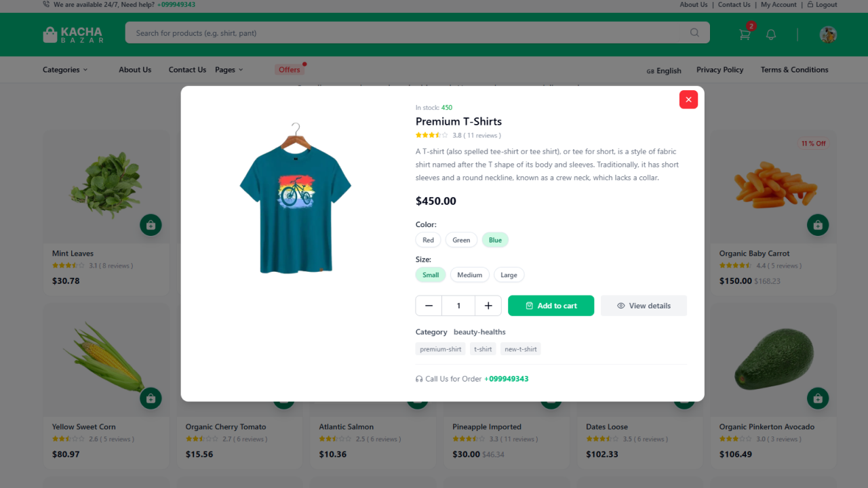
Task: Click the Add to cart button
Action: click(551, 306)
